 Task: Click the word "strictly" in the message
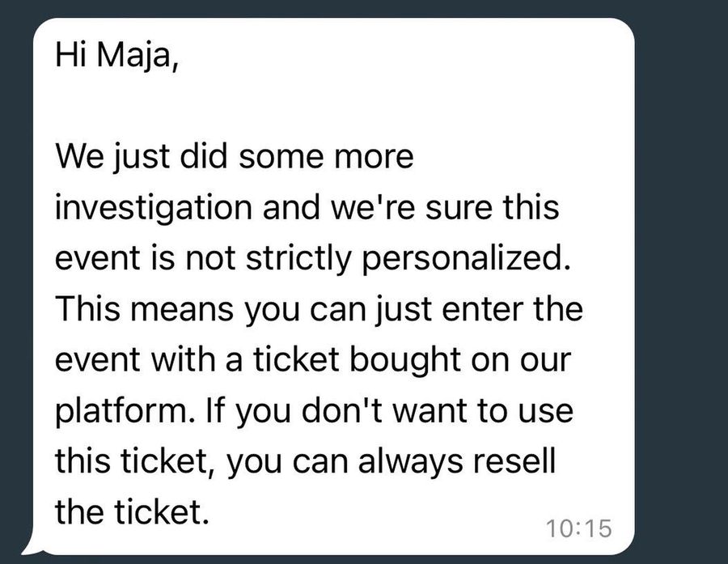298,259
